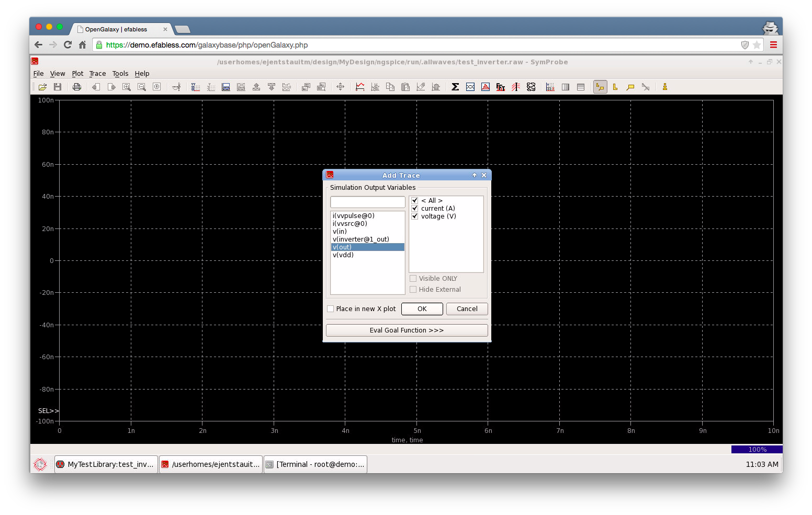Enable 'Place in new X plot' checkbox
The height and width of the screenshot is (515, 812).
(x=331, y=309)
